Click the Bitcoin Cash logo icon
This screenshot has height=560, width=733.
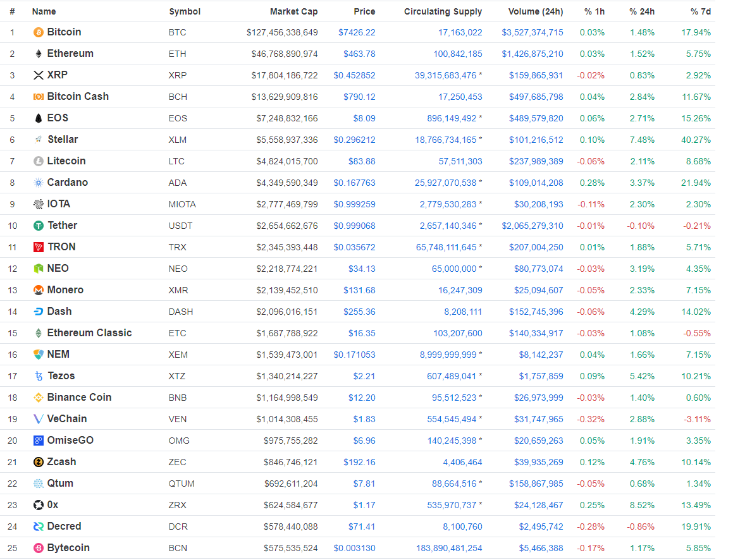[x=39, y=97]
